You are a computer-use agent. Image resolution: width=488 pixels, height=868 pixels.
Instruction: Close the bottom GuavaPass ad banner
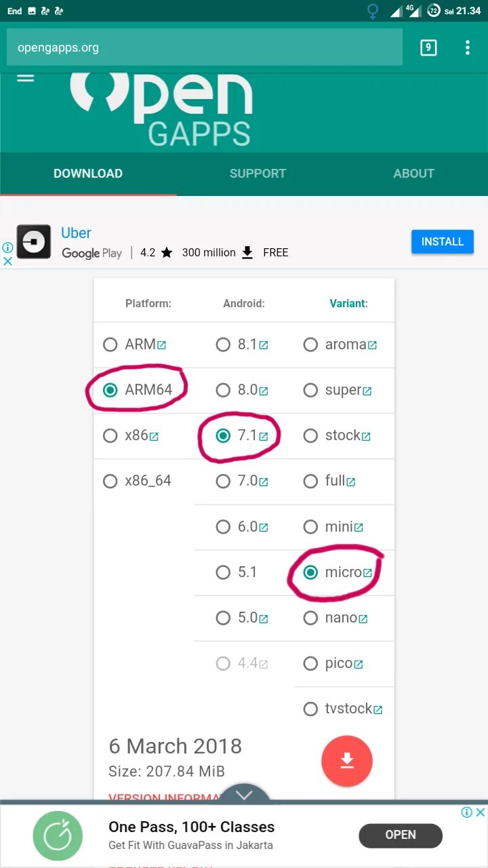click(481, 812)
